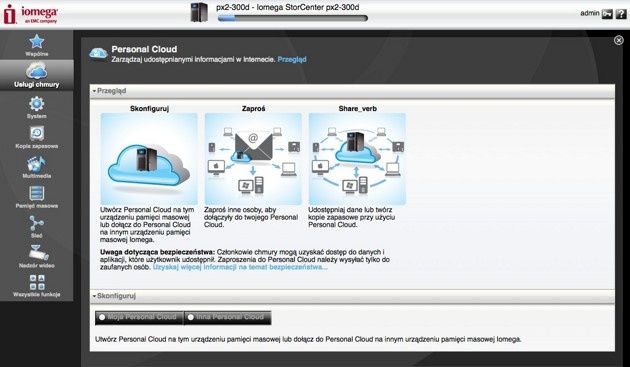This screenshot has height=367, width=630.
Task: Select Usługi chmury in the sidebar
Action: [37, 76]
